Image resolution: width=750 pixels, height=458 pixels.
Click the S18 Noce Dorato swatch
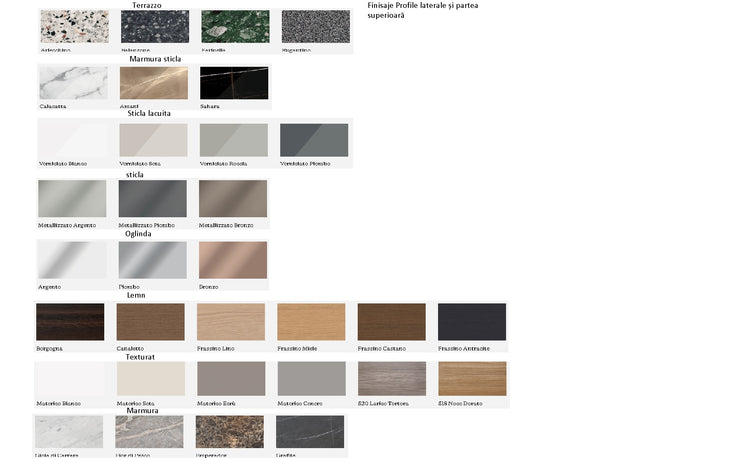[472, 379]
